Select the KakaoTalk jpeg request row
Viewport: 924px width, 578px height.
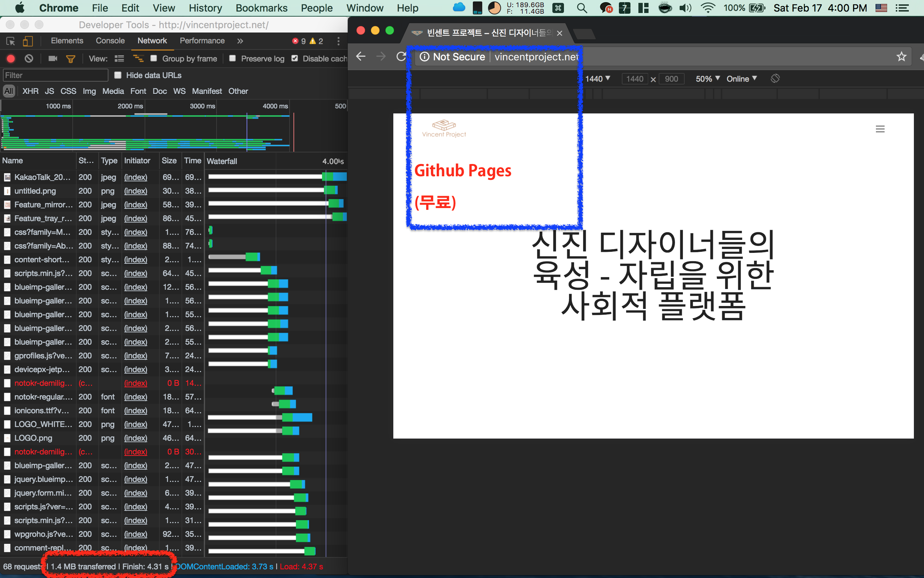pos(174,177)
